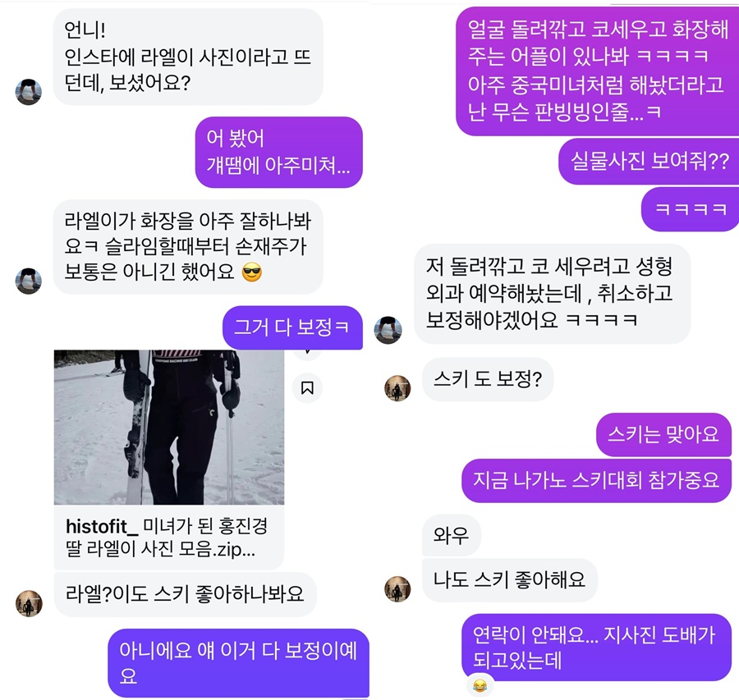Select the '그거 다 보정ㅋ' purple bubble
This screenshot has height=700, width=739.
[292, 327]
